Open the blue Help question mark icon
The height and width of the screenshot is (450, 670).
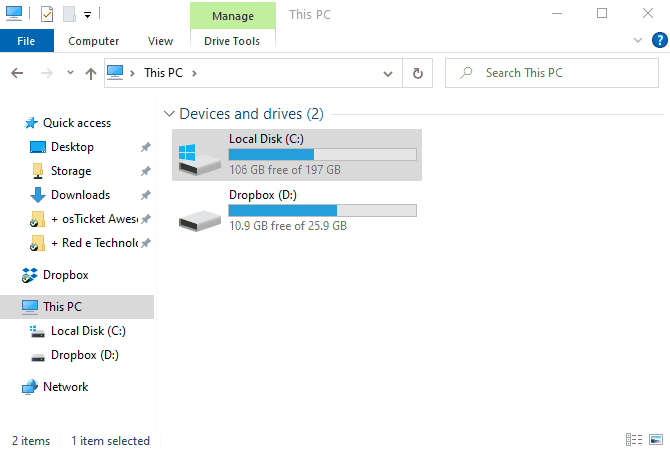(x=659, y=41)
